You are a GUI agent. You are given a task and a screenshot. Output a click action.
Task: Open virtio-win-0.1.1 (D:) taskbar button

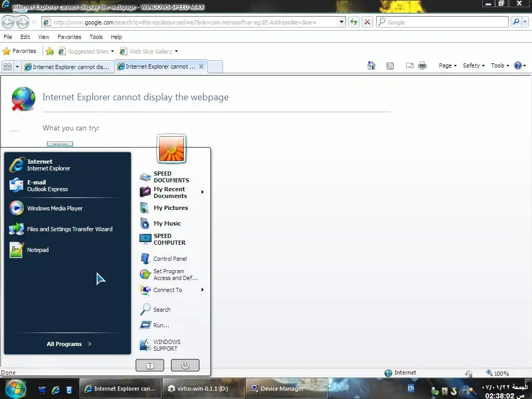(x=203, y=389)
